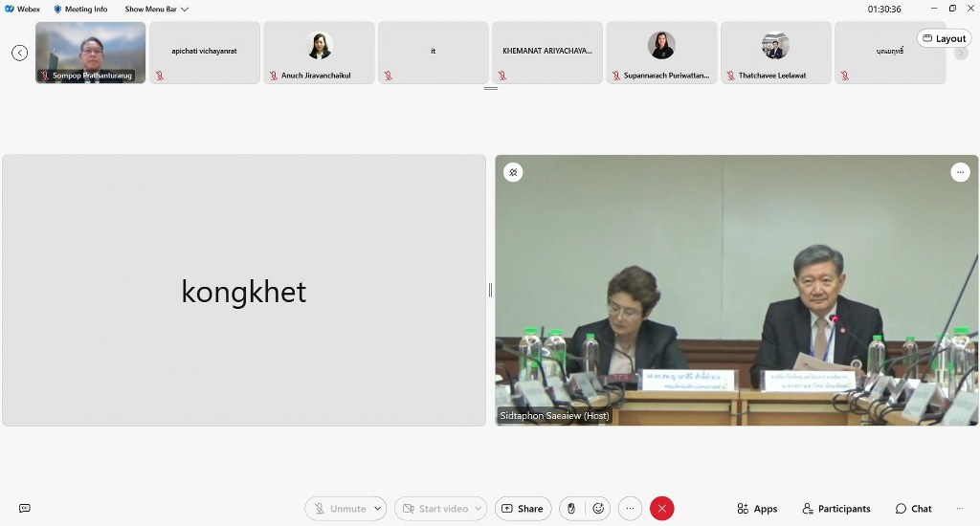This screenshot has height=526, width=980.
Task: Open more options ellipsis beside the reactions button
Action: (x=630, y=509)
